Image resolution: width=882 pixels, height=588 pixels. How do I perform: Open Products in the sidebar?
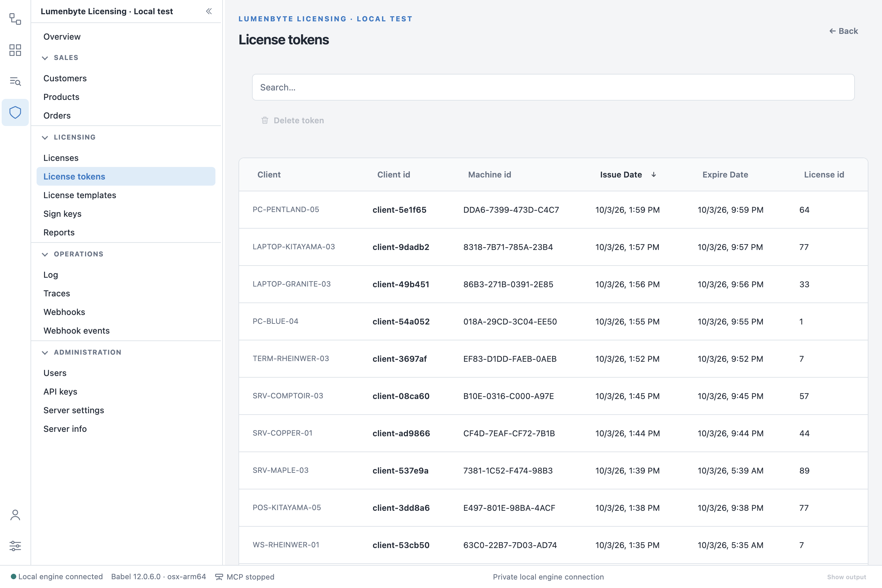126,97
